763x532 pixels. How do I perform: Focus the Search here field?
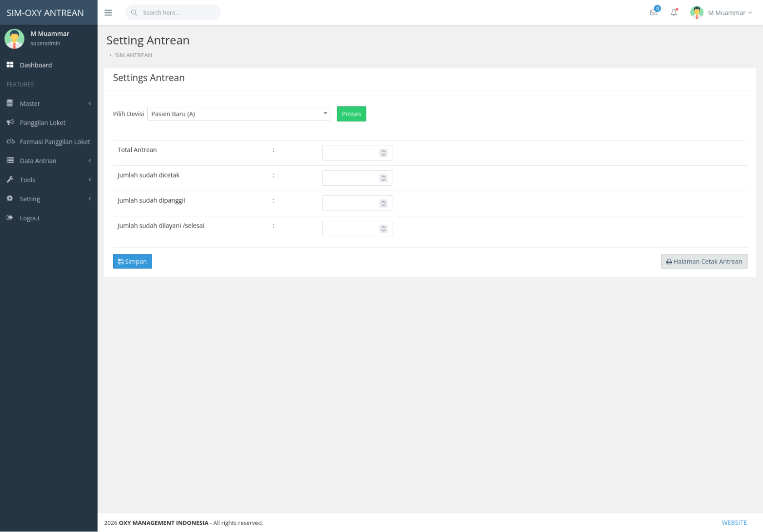173,13
